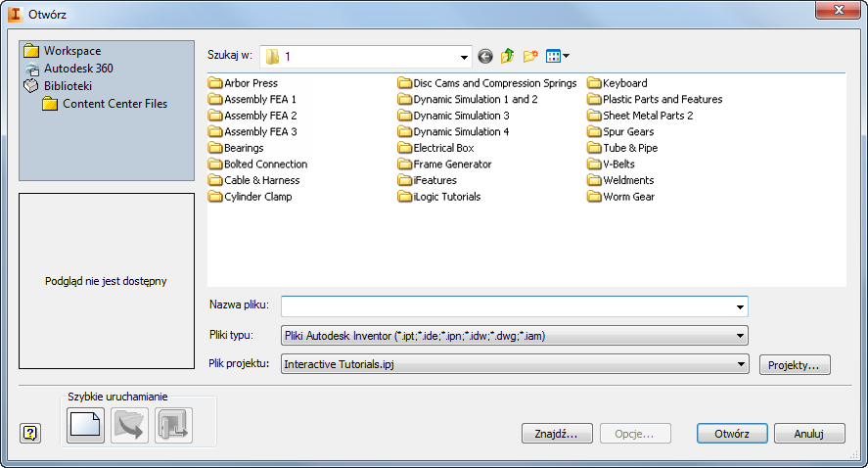Select the Weldments folder
The width and height of the screenshot is (868, 468).
pyautogui.click(x=620, y=180)
